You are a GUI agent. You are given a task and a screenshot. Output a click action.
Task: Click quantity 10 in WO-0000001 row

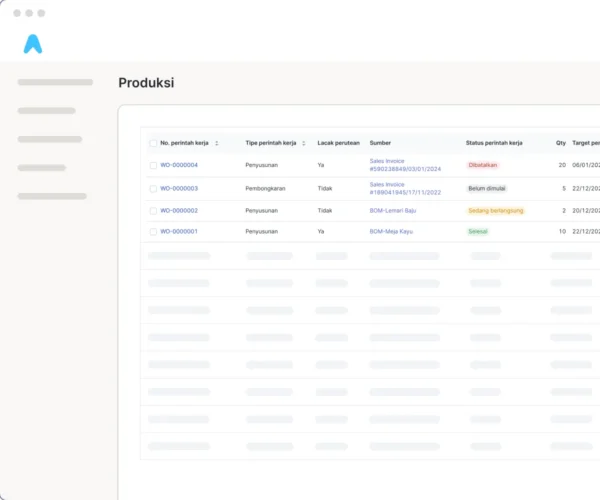tap(562, 231)
